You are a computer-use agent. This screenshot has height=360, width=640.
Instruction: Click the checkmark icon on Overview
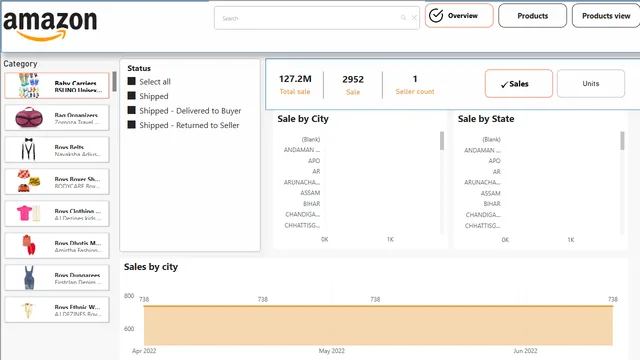click(436, 16)
